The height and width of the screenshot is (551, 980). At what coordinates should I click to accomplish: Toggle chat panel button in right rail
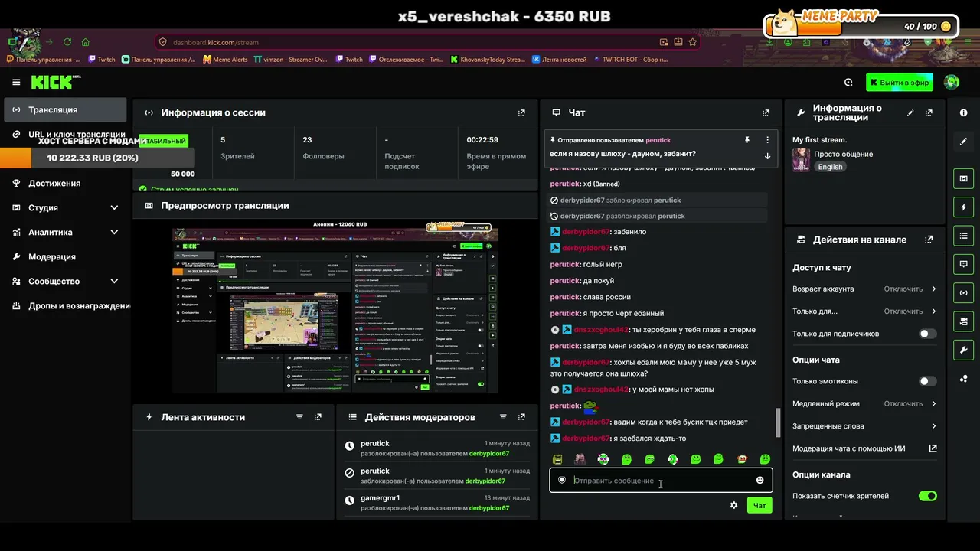pos(963,264)
